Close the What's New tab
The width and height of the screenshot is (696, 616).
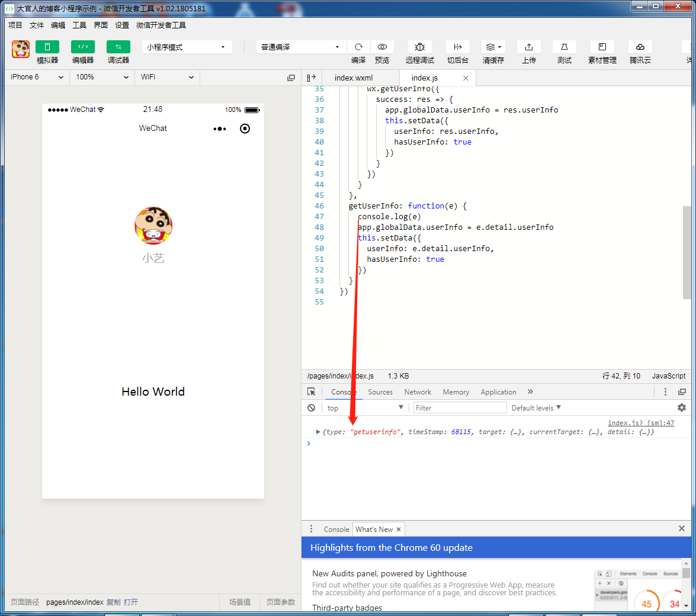399,530
